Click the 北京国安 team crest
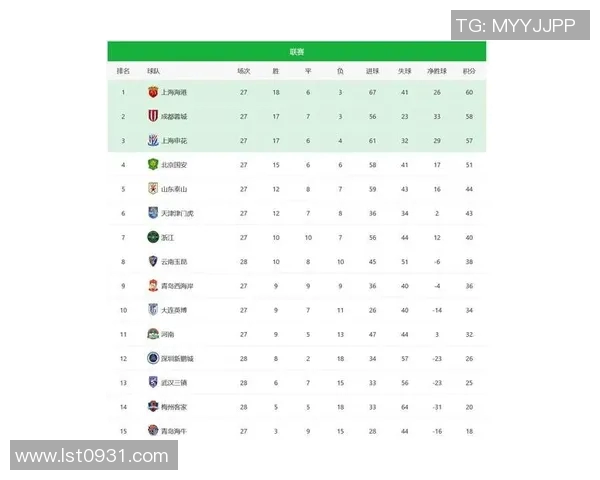This screenshot has width=600, height=480. tap(152, 165)
